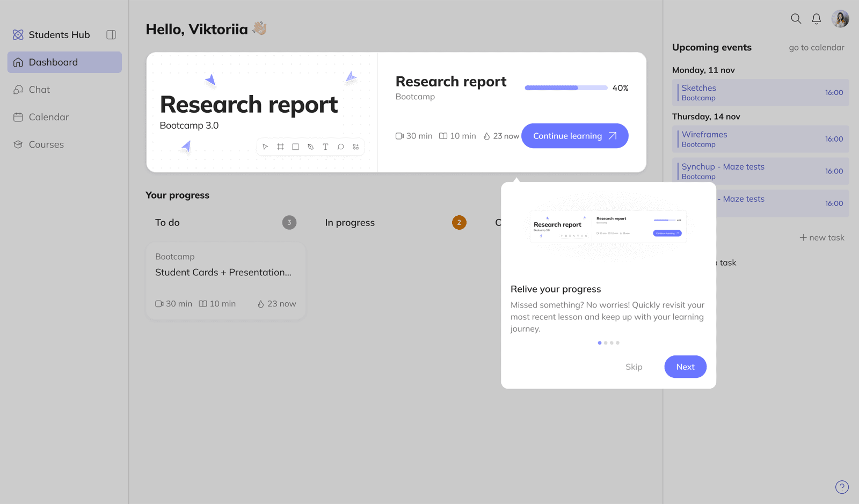Click the Research report progress bar

click(566, 87)
